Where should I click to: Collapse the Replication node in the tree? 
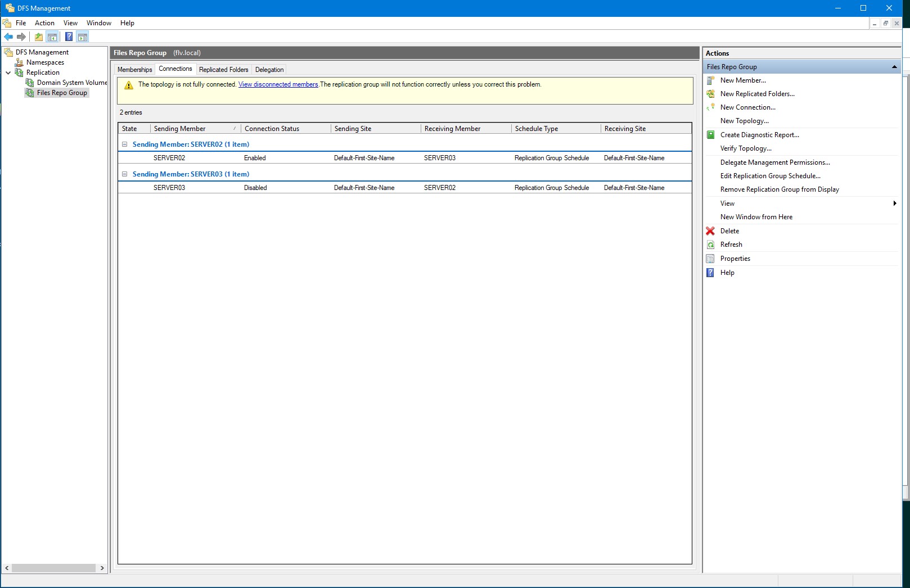click(7, 72)
